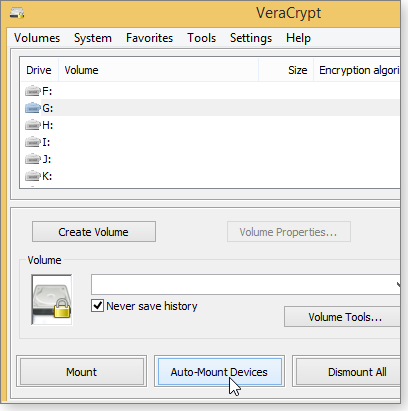This screenshot has width=408, height=411.
Task: Open the System menu
Action: pyautogui.click(x=93, y=38)
